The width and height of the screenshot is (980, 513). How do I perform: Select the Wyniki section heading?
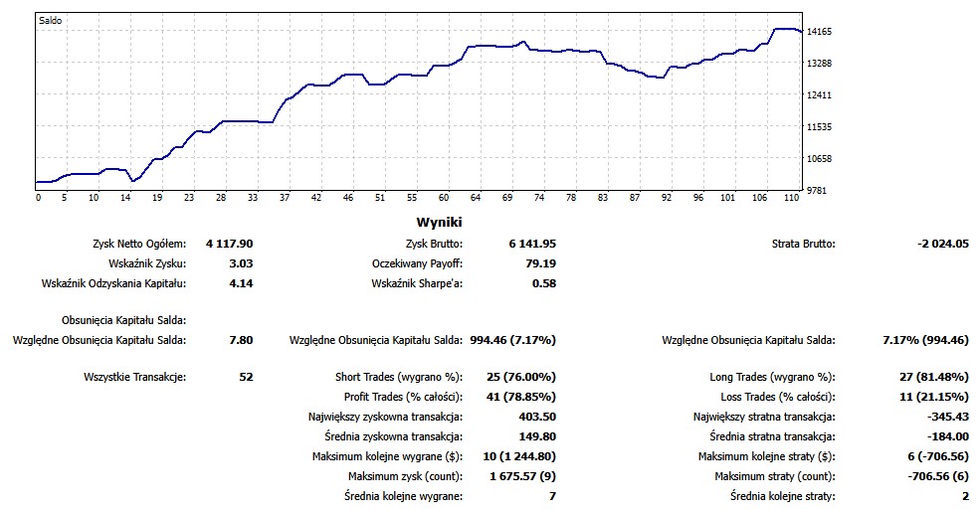(x=441, y=223)
